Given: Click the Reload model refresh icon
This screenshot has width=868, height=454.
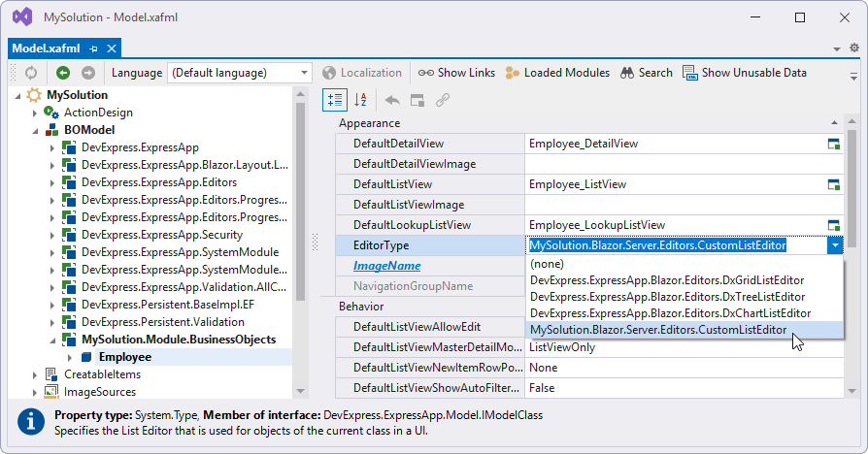Looking at the screenshot, I should tap(31, 73).
